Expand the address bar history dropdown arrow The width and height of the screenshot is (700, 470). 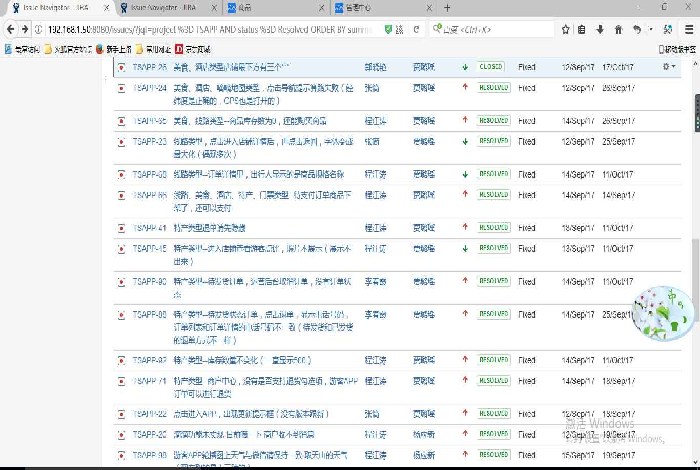401,29
